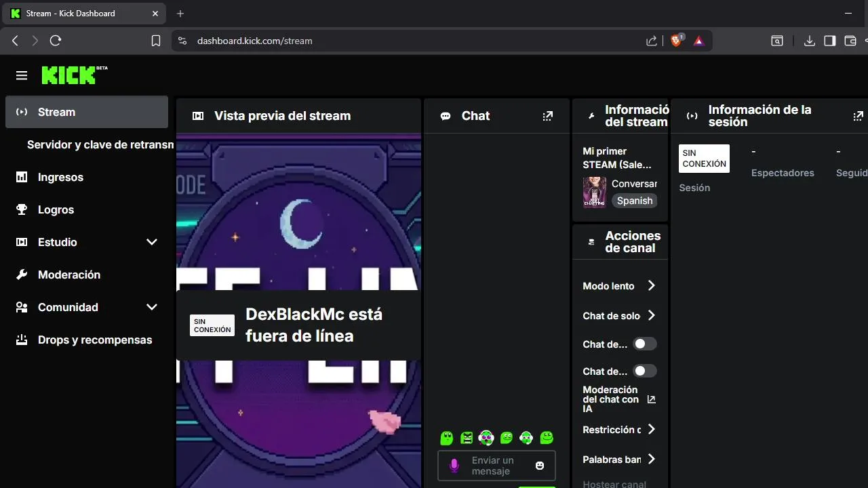Screen dimensions: 868x488
Task: Open Moderación section
Action: point(87,274)
